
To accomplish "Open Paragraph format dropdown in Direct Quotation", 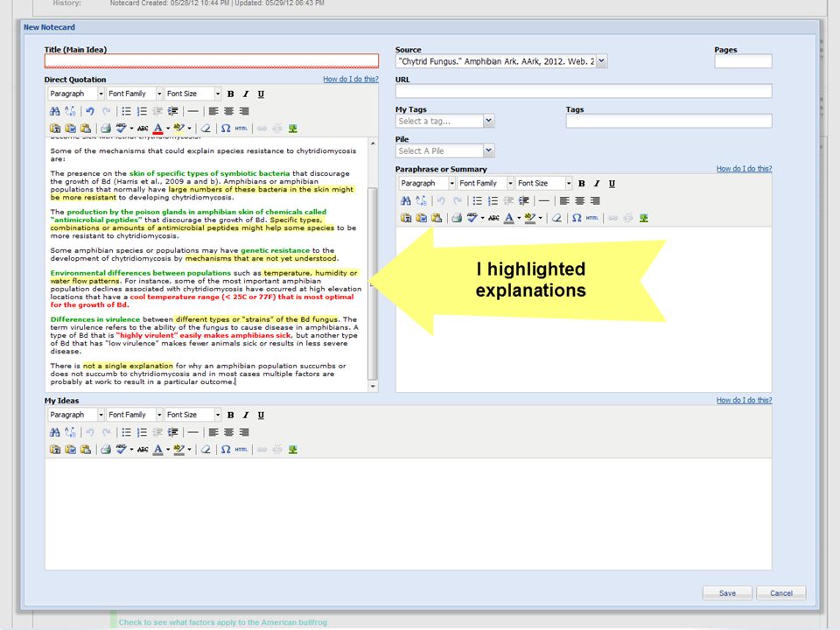I will click(x=75, y=94).
